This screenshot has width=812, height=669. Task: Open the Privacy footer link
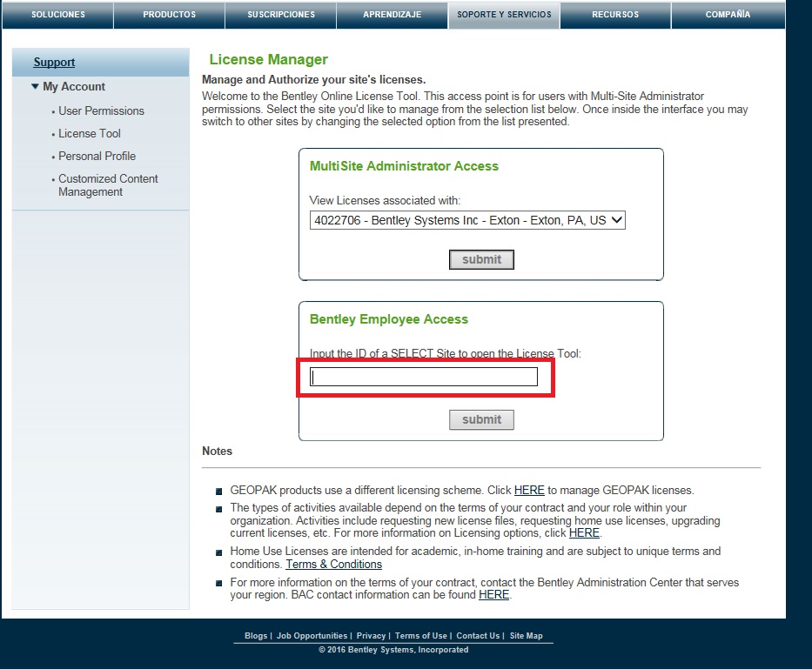[371, 635]
